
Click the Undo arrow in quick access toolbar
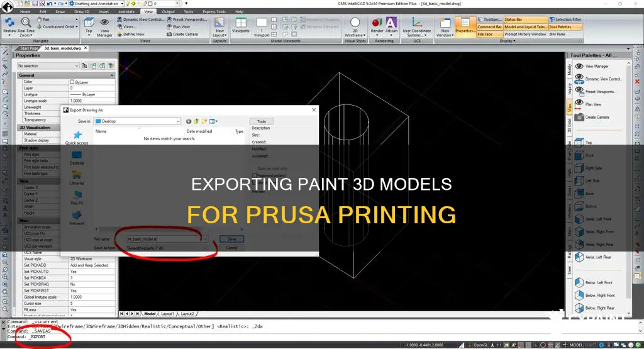[49, 4]
